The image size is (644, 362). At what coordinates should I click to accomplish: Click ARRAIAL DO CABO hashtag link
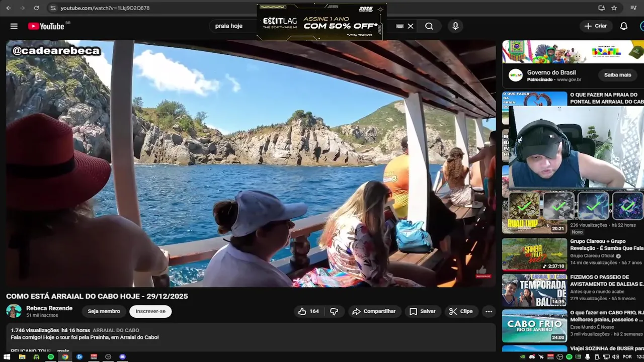tap(116, 330)
